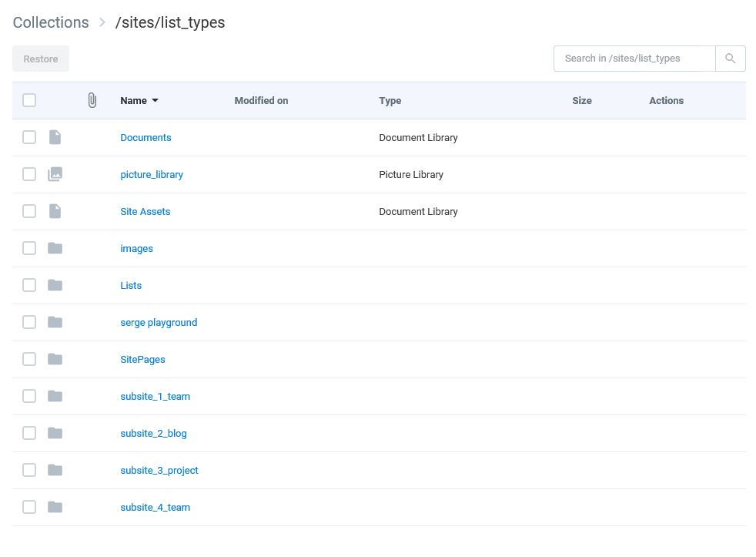756x557 pixels.
Task: Click the Size column header
Action: (582, 100)
